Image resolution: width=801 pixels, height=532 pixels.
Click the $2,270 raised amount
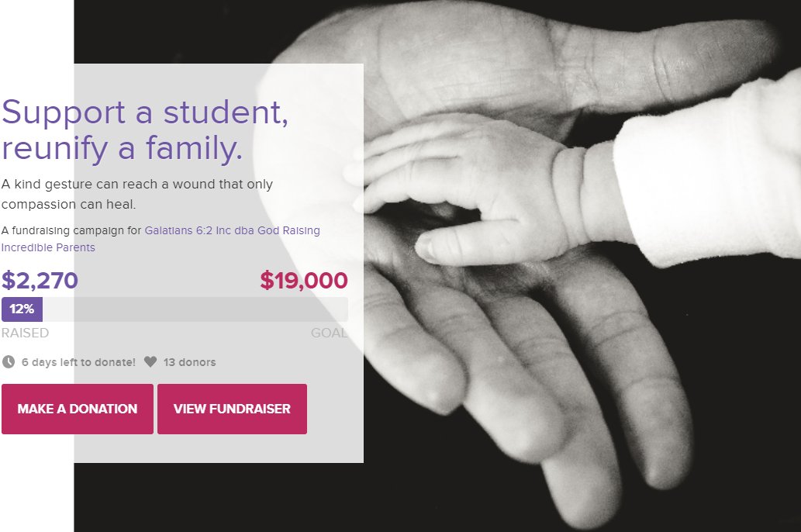click(40, 280)
